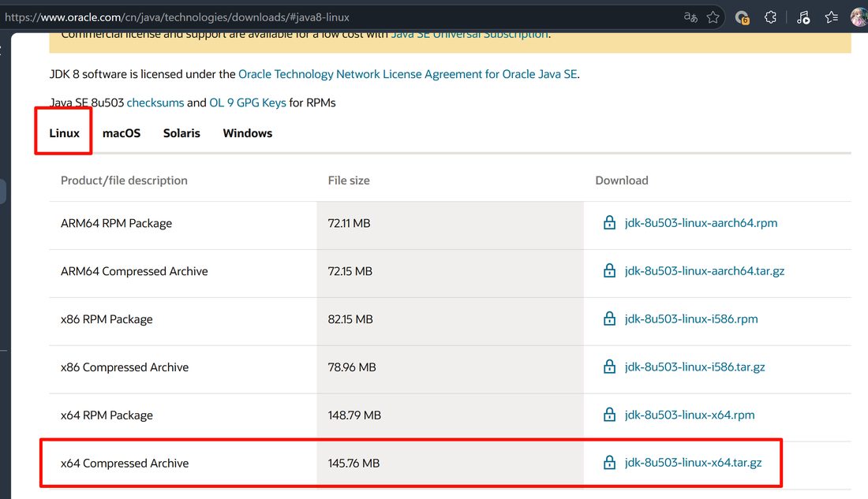Switch to the macOS tab
The image size is (868, 499).
coord(122,132)
